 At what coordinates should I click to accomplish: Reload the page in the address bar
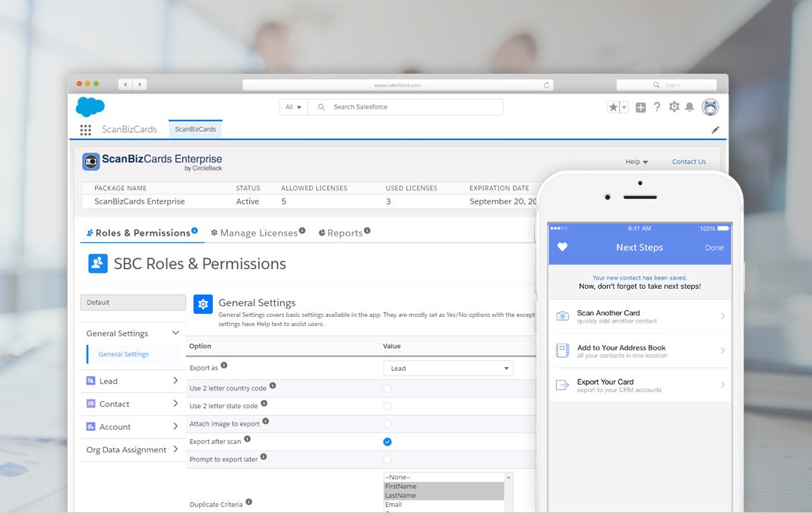pyautogui.click(x=546, y=85)
